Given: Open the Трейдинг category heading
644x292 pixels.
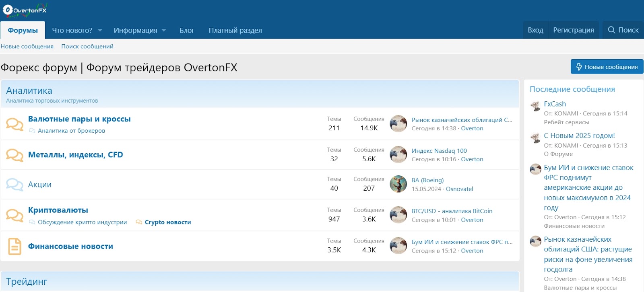Looking at the screenshot, I should [x=27, y=282].
